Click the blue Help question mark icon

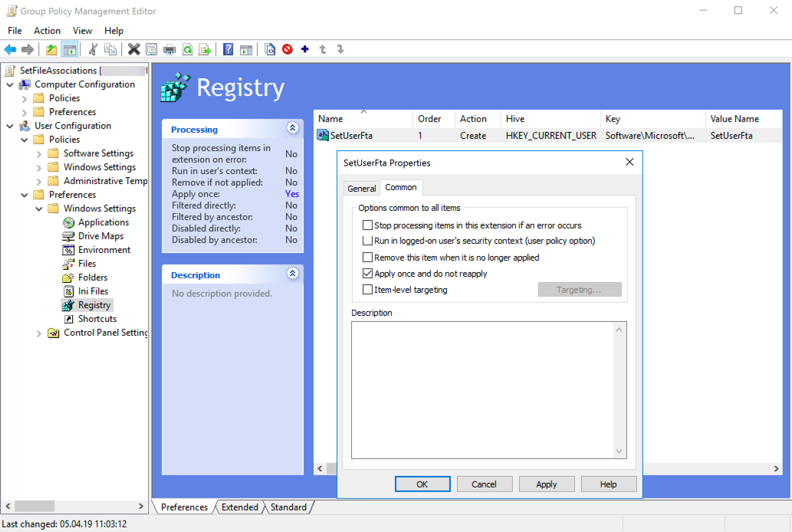[228, 50]
